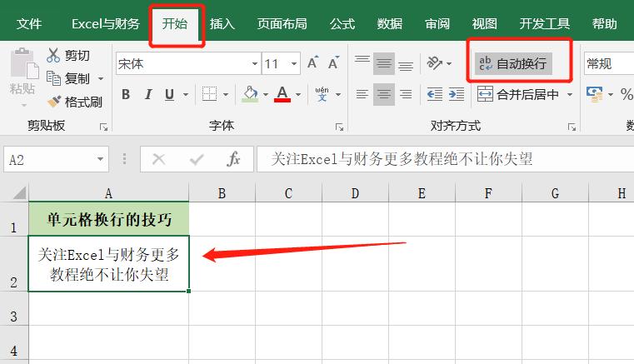The width and height of the screenshot is (634, 364).
Task: Toggle bold formatting (B)
Action: (x=126, y=95)
